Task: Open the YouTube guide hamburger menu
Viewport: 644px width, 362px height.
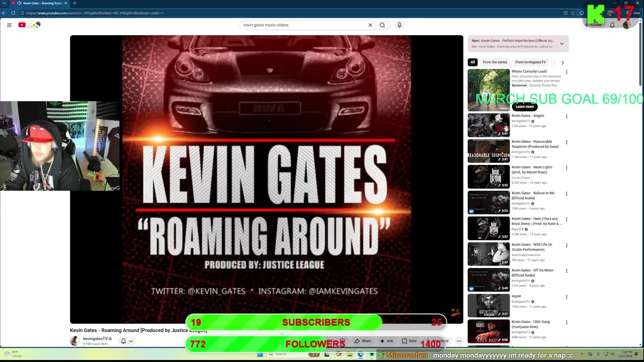Action: [x=9, y=25]
